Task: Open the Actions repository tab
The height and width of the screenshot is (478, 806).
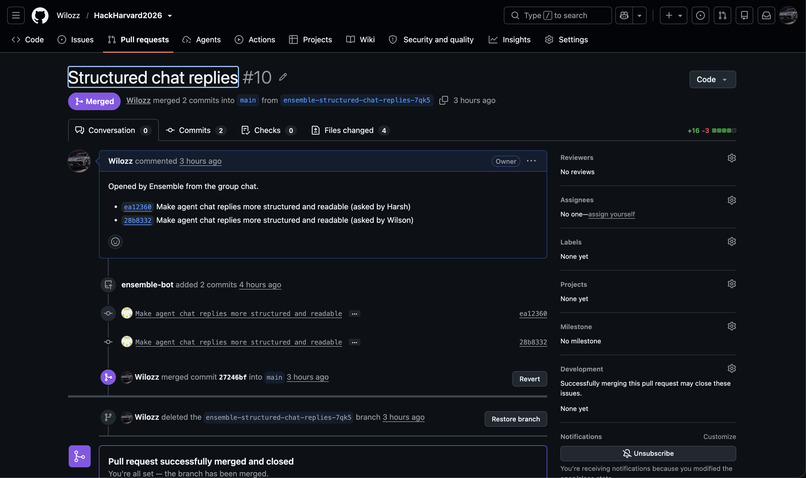Action: 255,40
